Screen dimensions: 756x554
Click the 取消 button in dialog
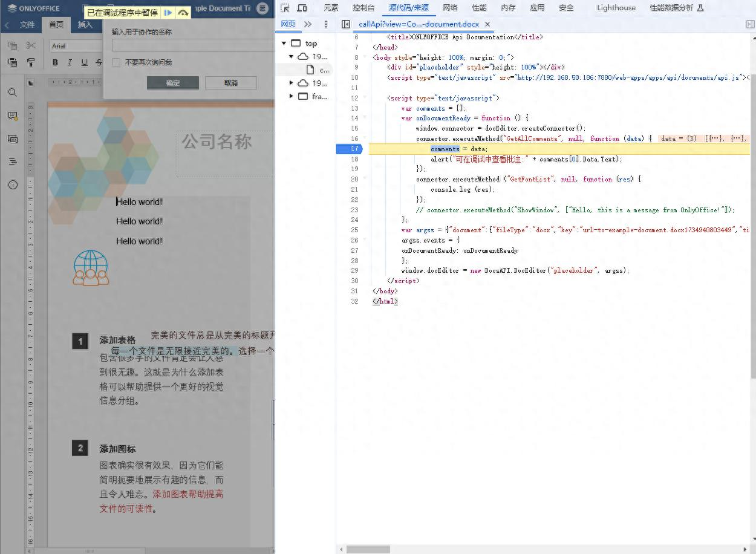231,83
